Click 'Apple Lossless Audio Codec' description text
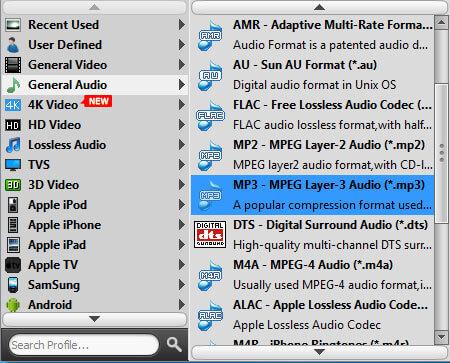Viewport: 450px width, 363px height. point(307,325)
